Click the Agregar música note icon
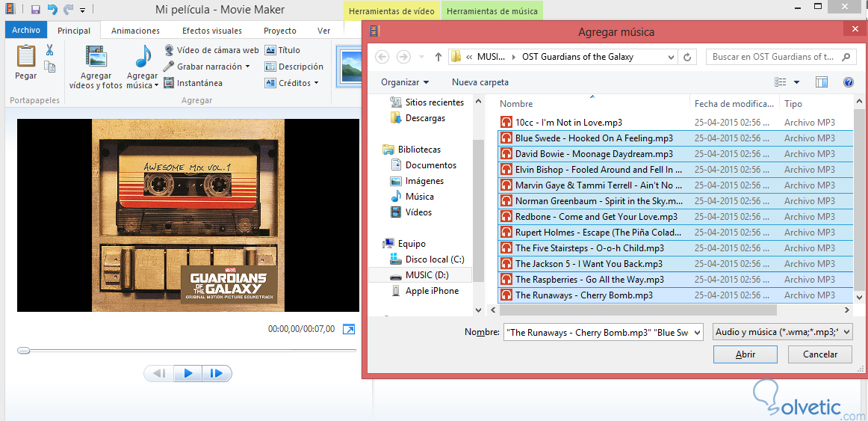 point(143,57)
